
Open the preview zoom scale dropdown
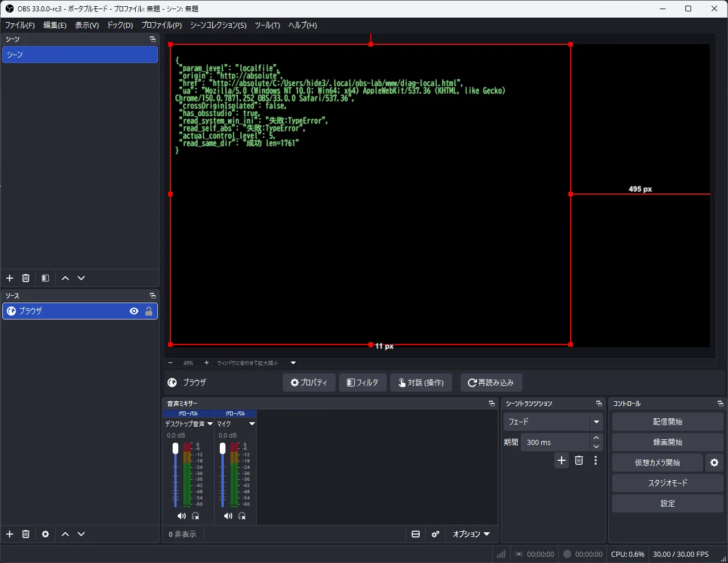point(294,363)
